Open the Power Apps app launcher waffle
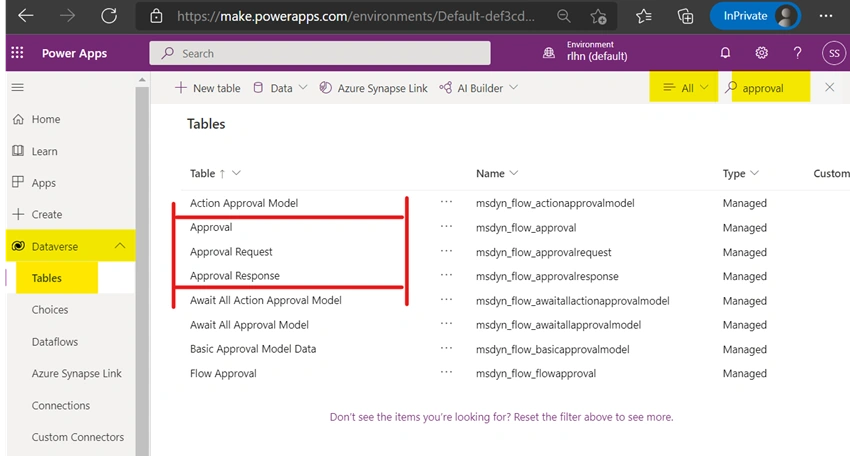The image size is (850, 456). pos(17,53)
